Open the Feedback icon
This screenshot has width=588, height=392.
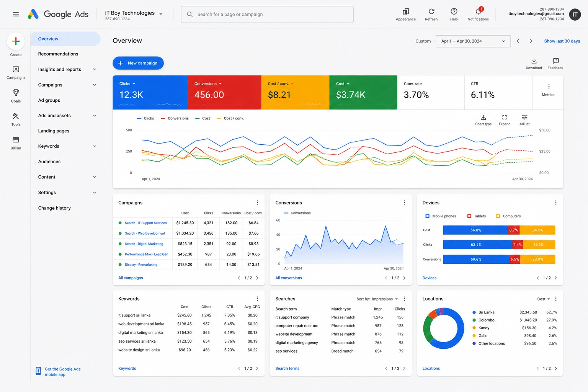point(555,64)
